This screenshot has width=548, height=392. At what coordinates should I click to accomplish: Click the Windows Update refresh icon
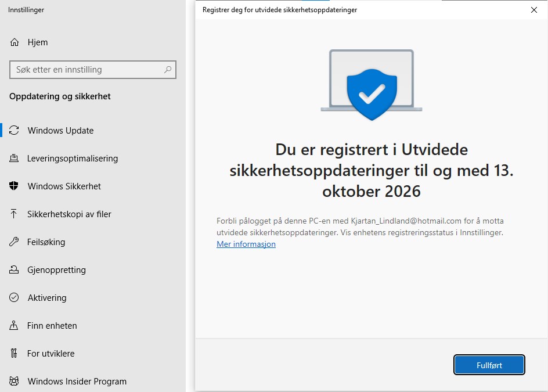coord(14,130)
